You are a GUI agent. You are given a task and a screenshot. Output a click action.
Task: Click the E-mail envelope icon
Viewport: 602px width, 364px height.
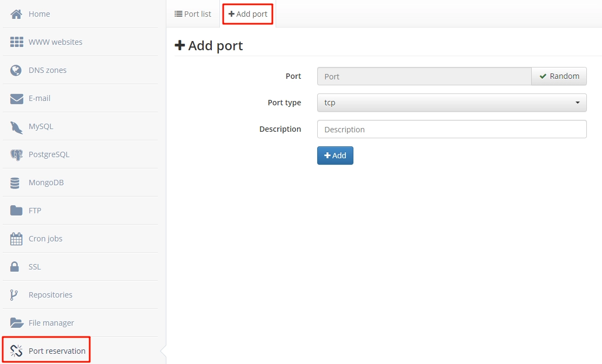[16, 98]
